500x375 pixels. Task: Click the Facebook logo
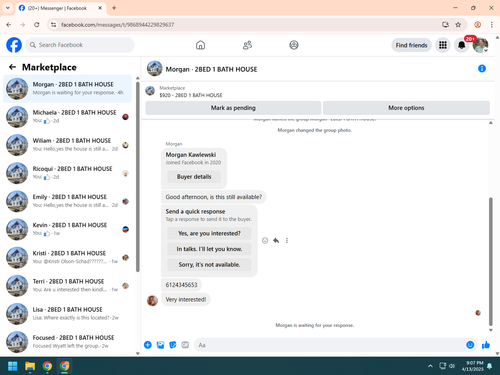[x=14, y=45]
